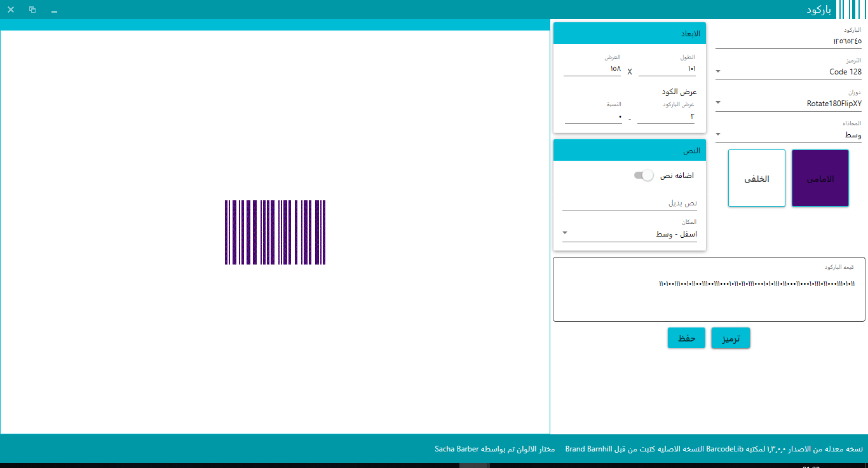Open the دوران Rotate180FlipXY dropdown

click(789, 103)
